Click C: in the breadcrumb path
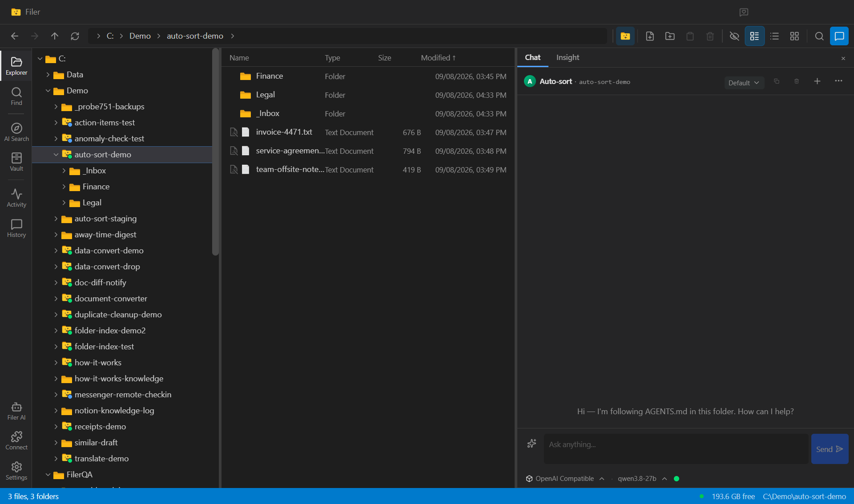Viewport: 854px width, 504px height. click(110, 36)
